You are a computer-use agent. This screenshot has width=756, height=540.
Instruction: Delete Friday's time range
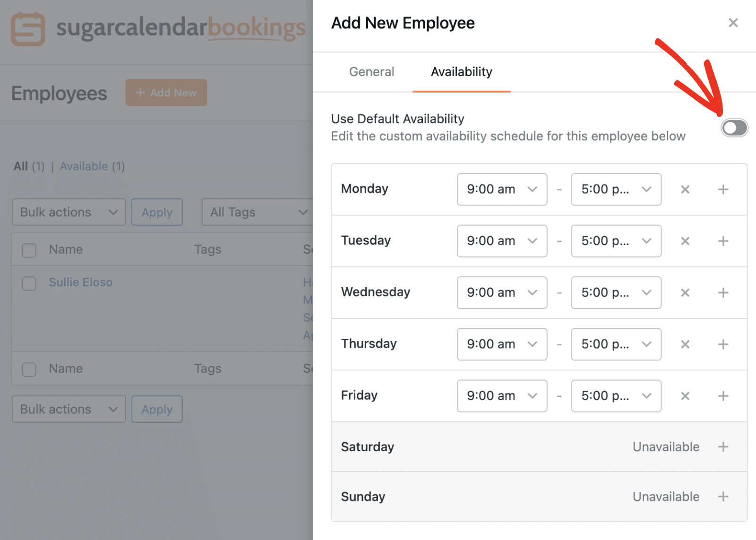[685, 396]
